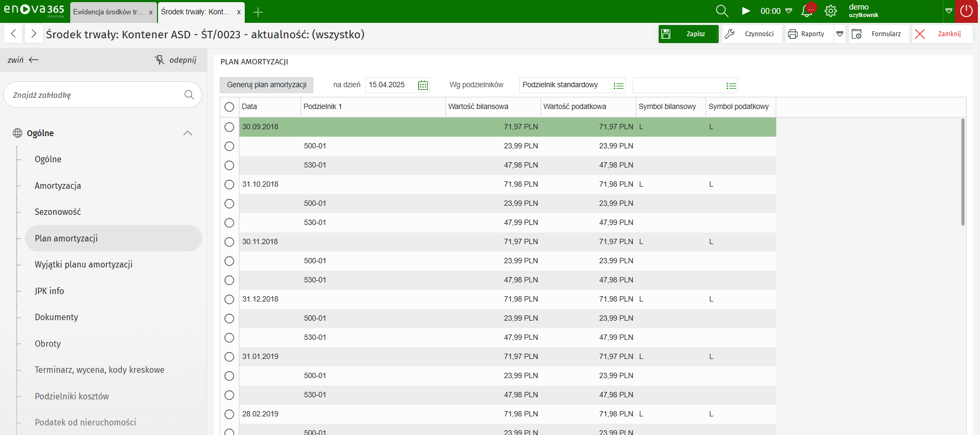Collapse the Ogólne section chevron

[188, 133]
